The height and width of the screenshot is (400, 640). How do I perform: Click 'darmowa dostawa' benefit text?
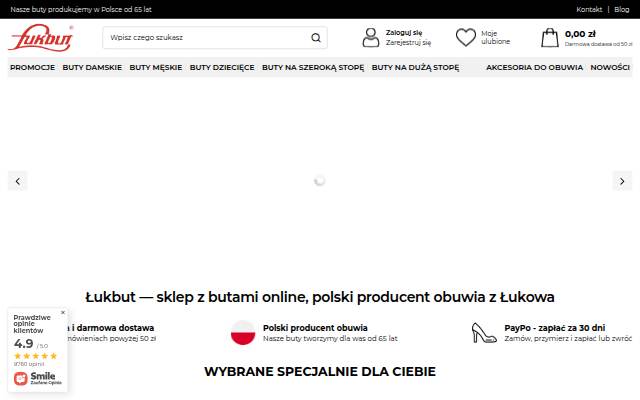point(115,328)
